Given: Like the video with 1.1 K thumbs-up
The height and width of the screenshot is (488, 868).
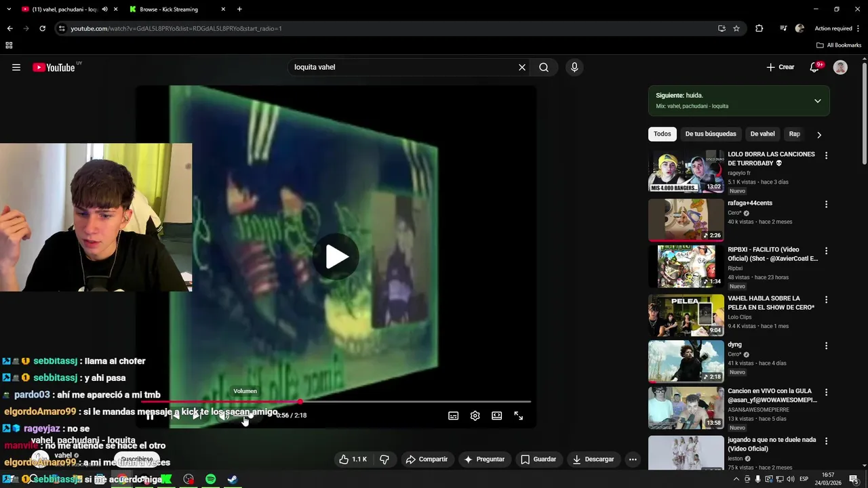Looking at the screenshot, I should tap(353, 459).
